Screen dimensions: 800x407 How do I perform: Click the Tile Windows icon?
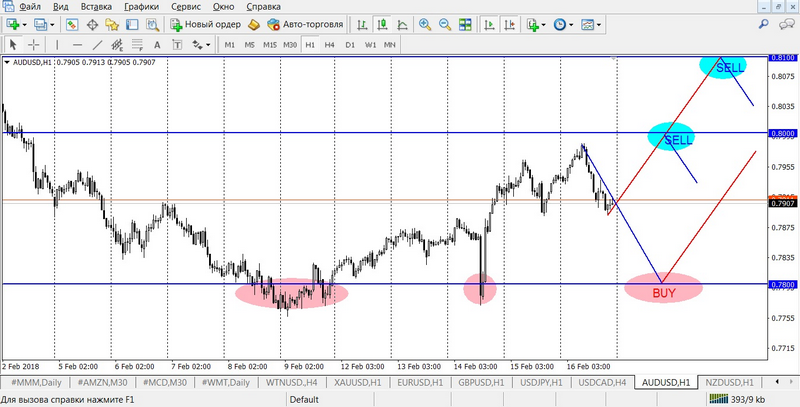pyautogui.click(x=464, y=24)
